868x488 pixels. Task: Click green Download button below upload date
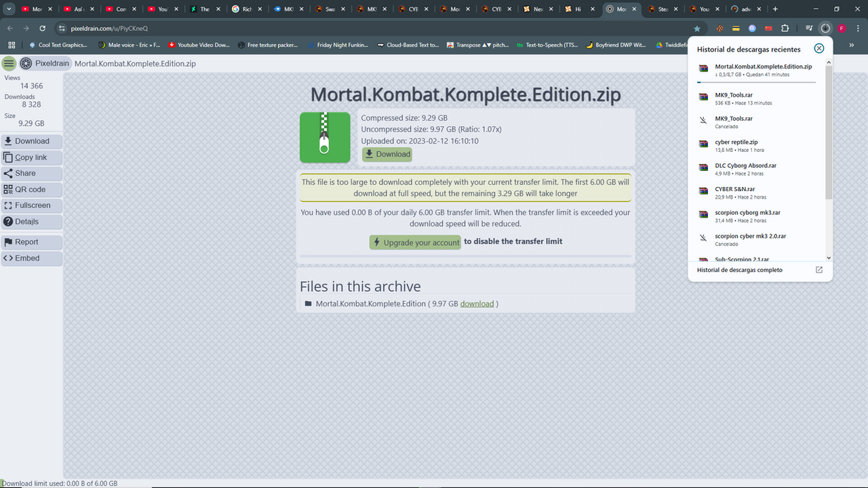click(x=387, y=154)
